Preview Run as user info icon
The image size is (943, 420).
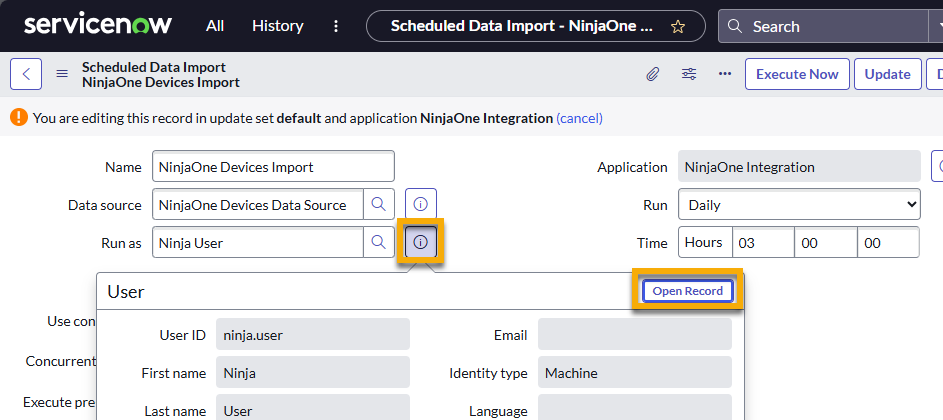click(421, 242)
